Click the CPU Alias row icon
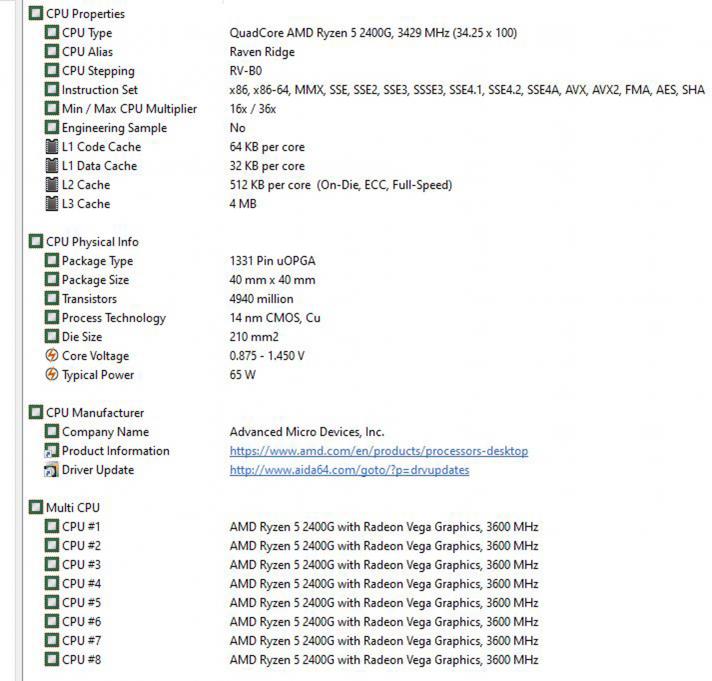Screen dimensions: 712x681 coord(52,51)
